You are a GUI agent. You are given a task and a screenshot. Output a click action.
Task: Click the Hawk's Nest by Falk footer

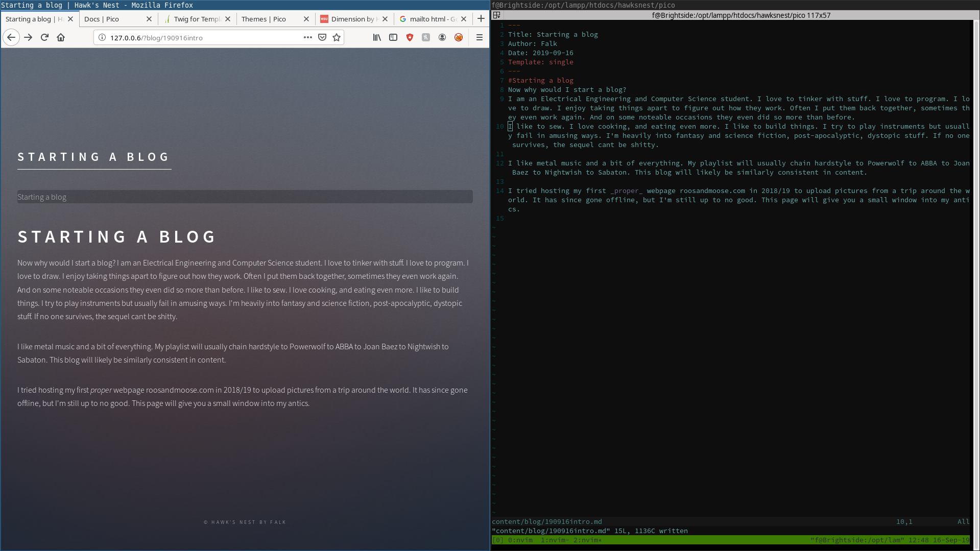click(x=245, y=522)
